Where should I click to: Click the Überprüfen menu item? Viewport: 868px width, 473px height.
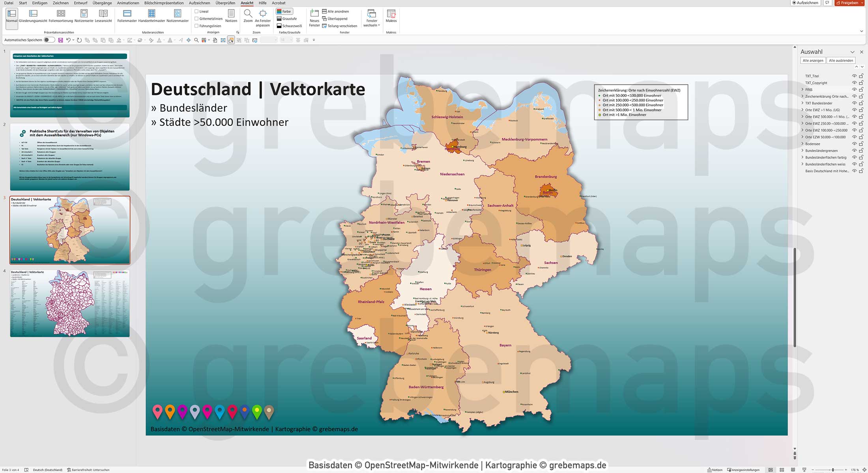point(224,3)
